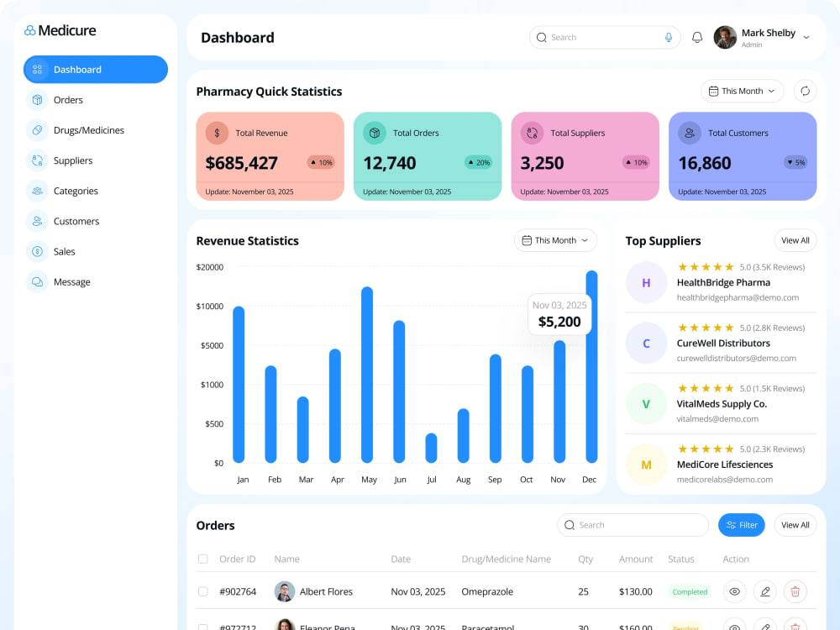Click the Customers icon in sidebar
840x630 pixels.
pyautogui.click(x=38, y=221)
